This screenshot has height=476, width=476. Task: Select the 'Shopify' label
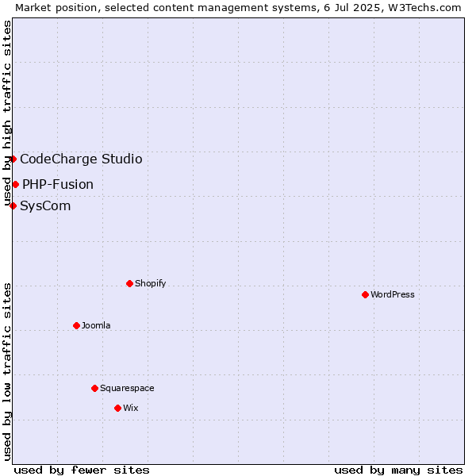pos(150,283)
